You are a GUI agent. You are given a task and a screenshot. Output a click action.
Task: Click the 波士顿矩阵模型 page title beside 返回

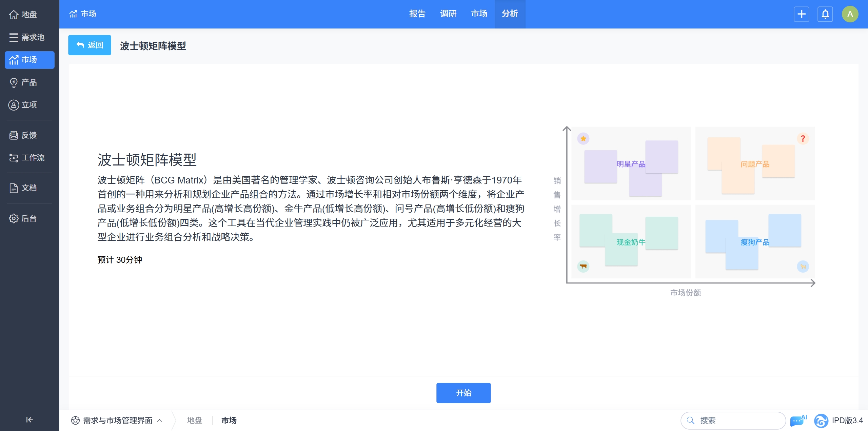[153, 46]
